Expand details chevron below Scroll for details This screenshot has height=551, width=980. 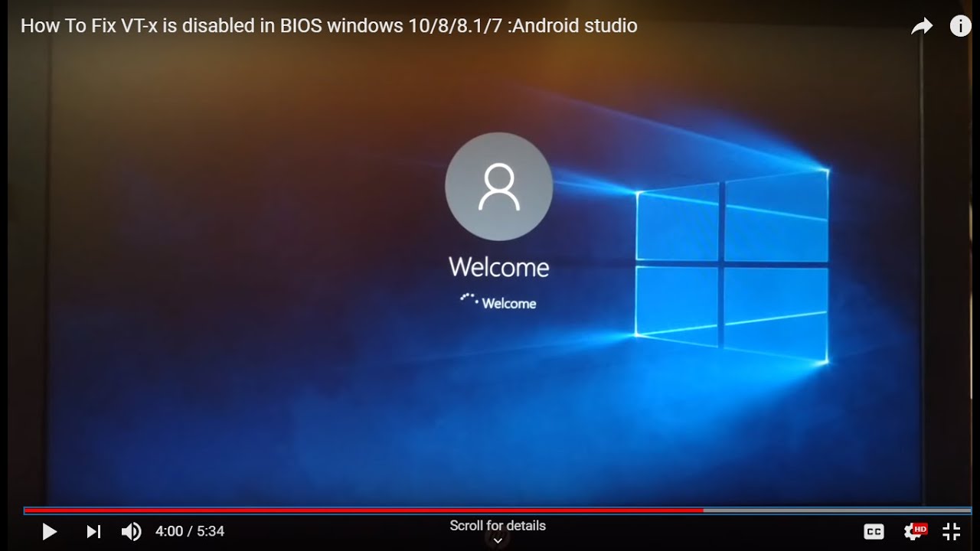point(498,540)
